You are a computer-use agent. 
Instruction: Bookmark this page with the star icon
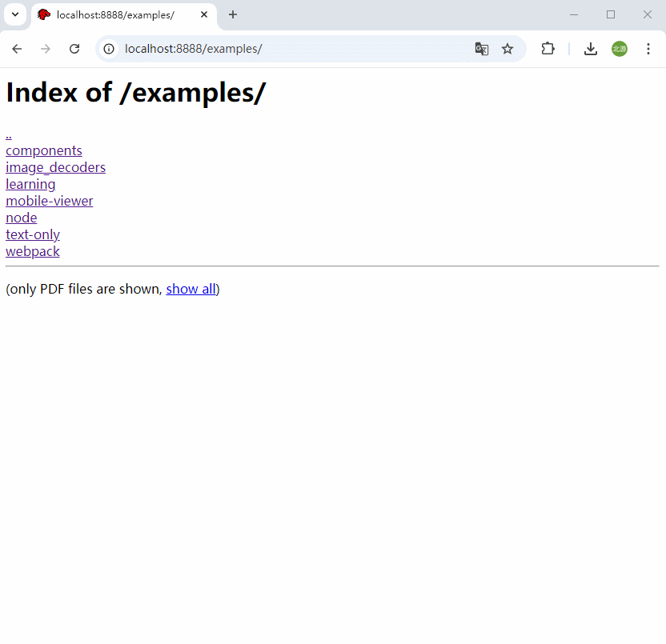click(508, 49)
